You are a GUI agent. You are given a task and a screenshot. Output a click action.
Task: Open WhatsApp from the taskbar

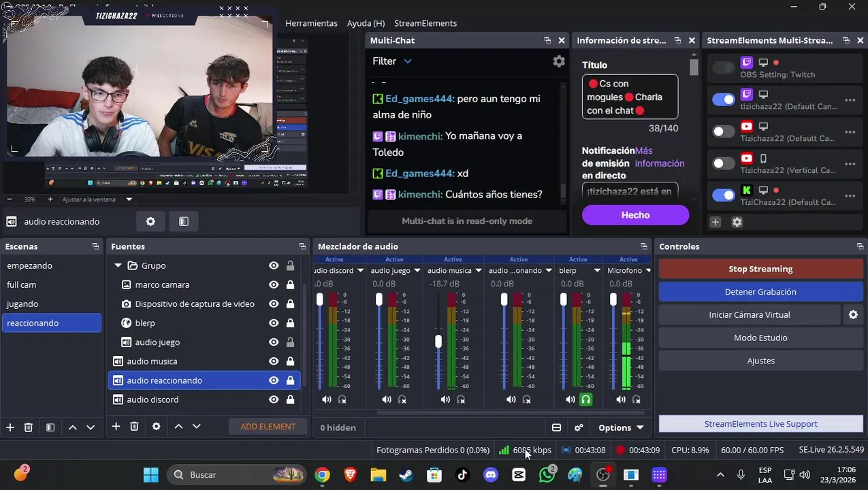click(x=547, y=474)
